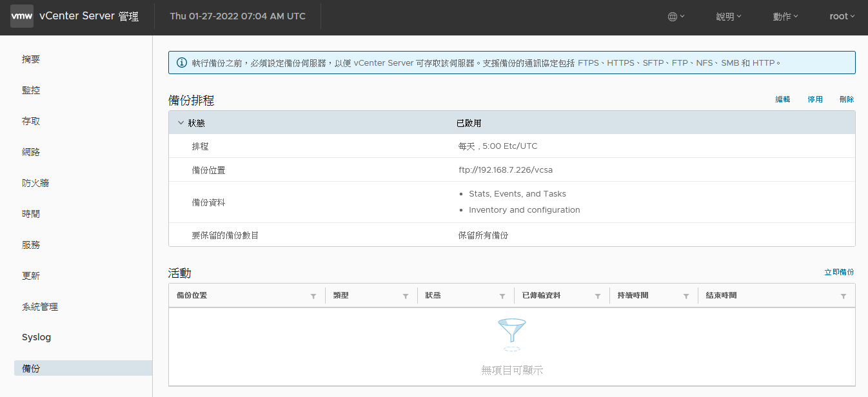The height and width of the screenshot is (397, 868).
Task: Filter the 持續時間 column
Action: (x=687, y=296)
